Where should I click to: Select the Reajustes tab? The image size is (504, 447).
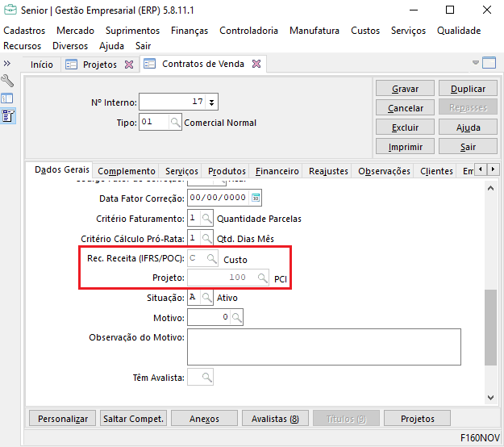click(328, 171)
